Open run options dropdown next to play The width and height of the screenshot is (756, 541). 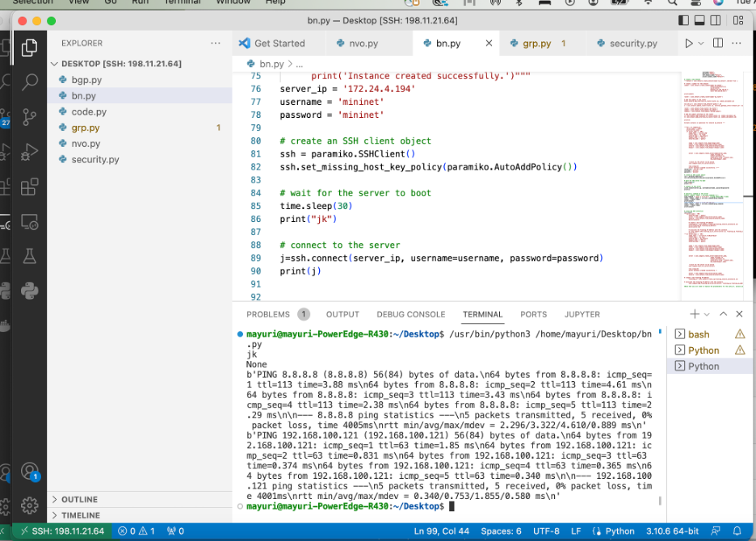(x=701, y=44)
